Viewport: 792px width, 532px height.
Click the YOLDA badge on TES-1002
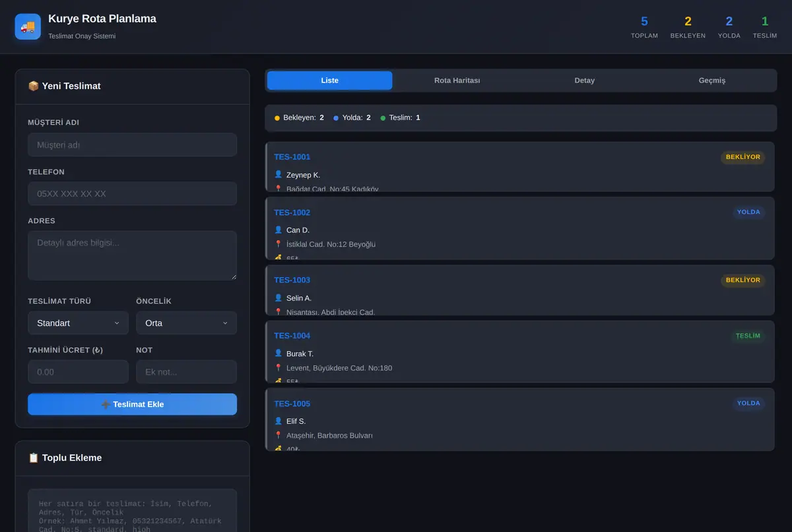click(x=749, y=213)
